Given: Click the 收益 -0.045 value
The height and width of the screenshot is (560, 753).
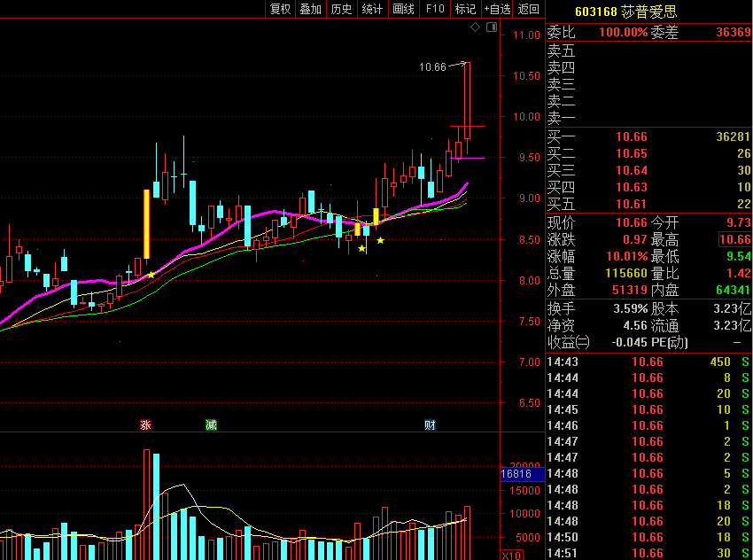Looking at the screenshot, I should point(630,342).
